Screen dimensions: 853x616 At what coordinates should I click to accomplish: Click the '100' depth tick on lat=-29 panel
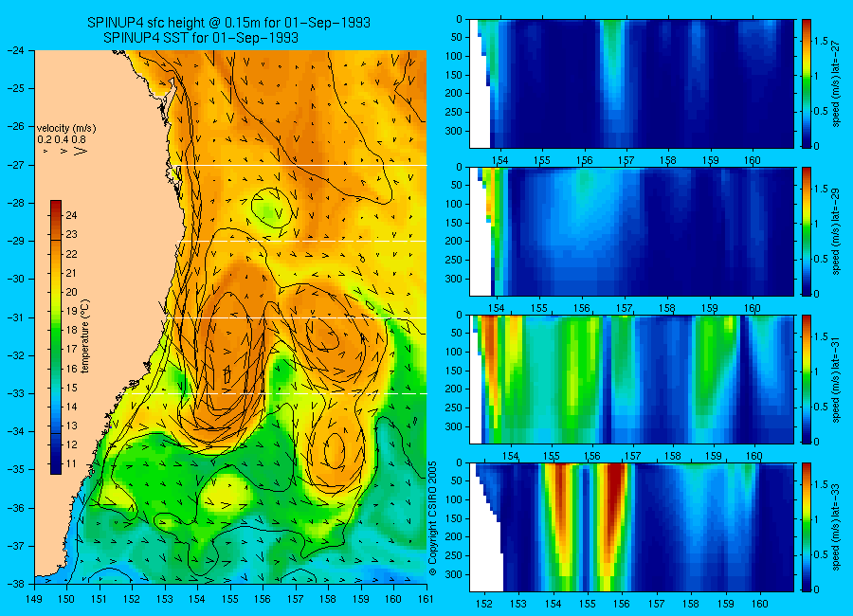pyautogui.click(x=454, y=204)
